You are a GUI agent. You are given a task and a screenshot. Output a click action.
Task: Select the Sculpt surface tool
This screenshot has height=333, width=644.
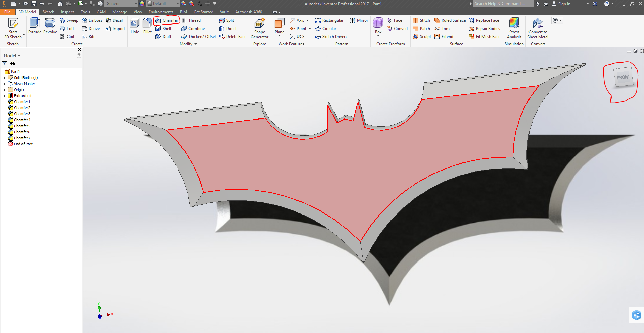(422, 37)
